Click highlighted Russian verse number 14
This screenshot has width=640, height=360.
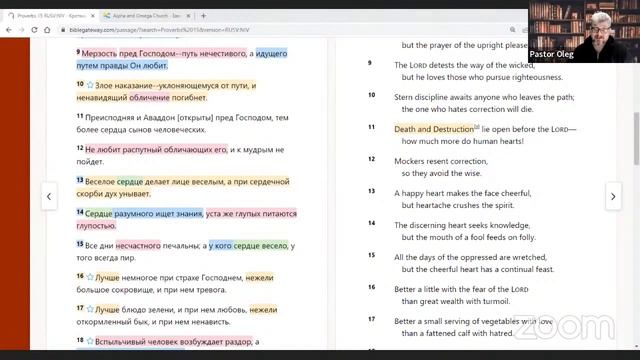click(80, 212)
